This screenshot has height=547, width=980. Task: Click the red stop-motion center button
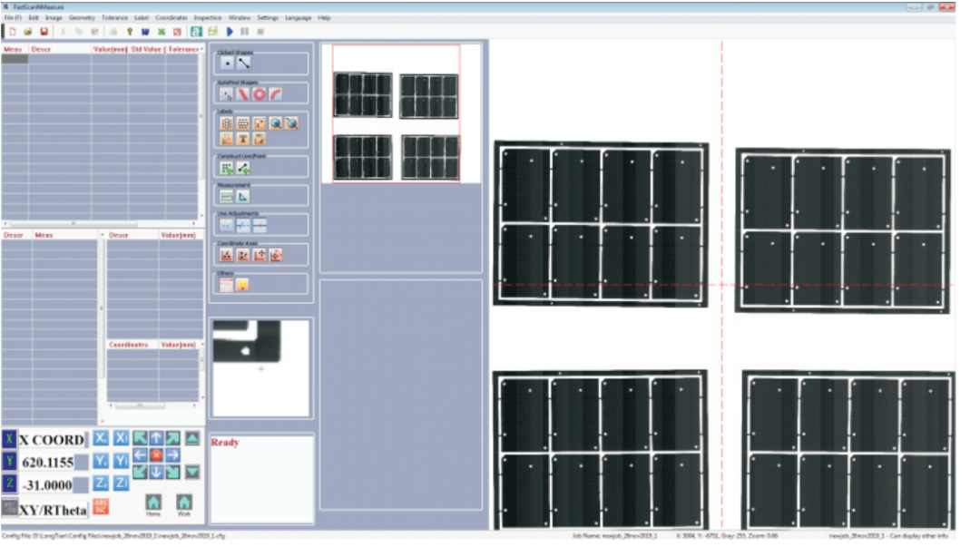point(156,455)
